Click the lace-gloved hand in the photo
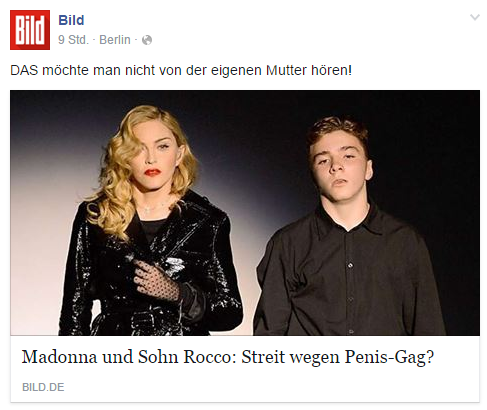Image resolution: width=487 pixels, height=410 pixels. pyautogui.click(x=154, y=279)
